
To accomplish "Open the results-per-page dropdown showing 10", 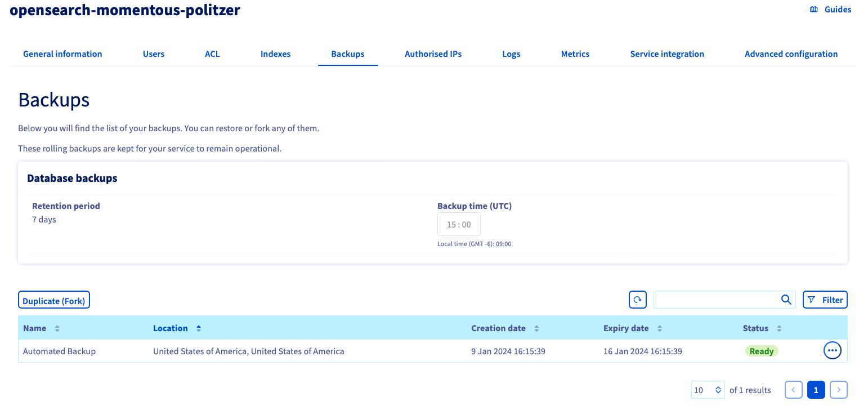I will [708, 389].
